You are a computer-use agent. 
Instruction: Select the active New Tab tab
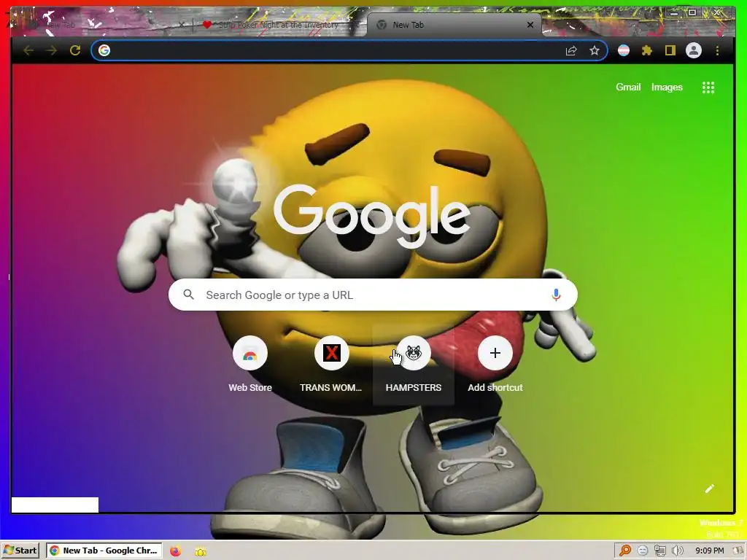[453, 25]
